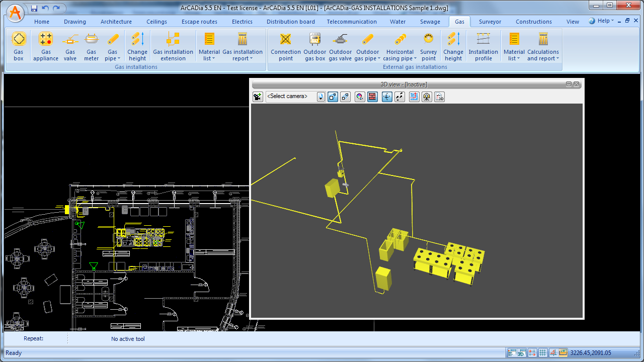Toggle brick wall texture in 3D view
The height and width of the screenshot is (362, 644).
(372, 97)
